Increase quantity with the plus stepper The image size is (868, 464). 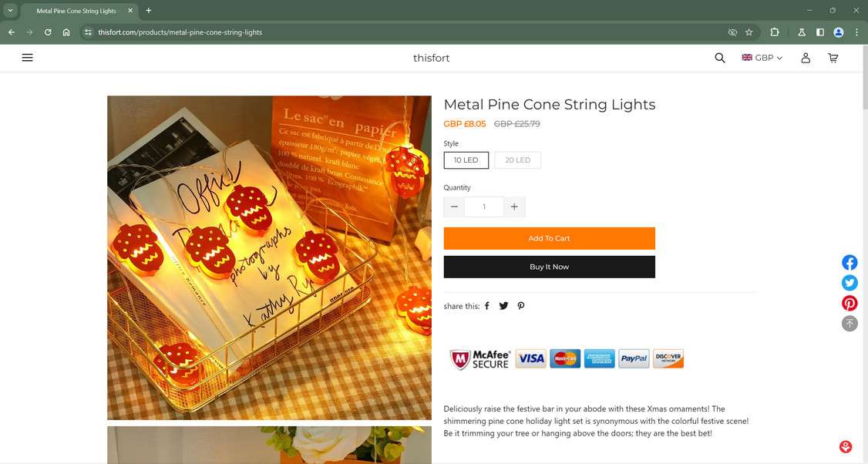(x=514, y=207)
